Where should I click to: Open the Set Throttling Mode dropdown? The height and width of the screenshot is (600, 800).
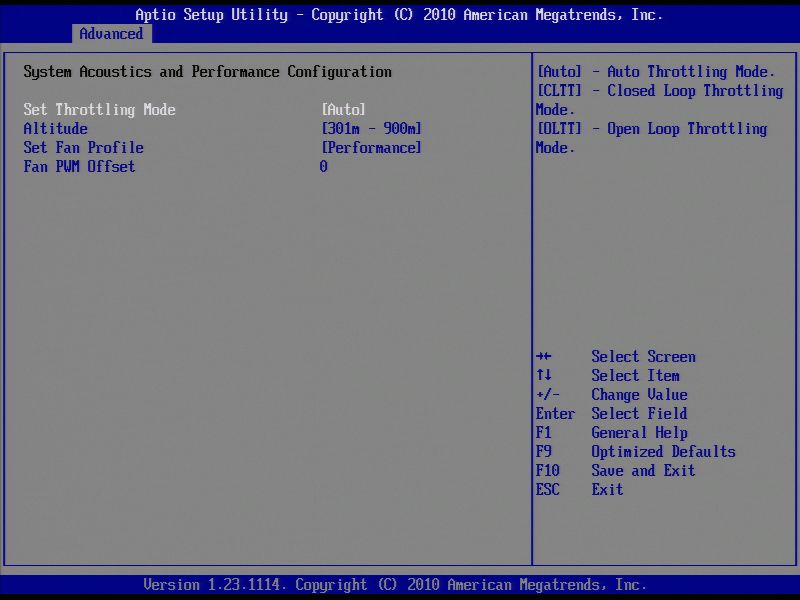tap(344, 109)
